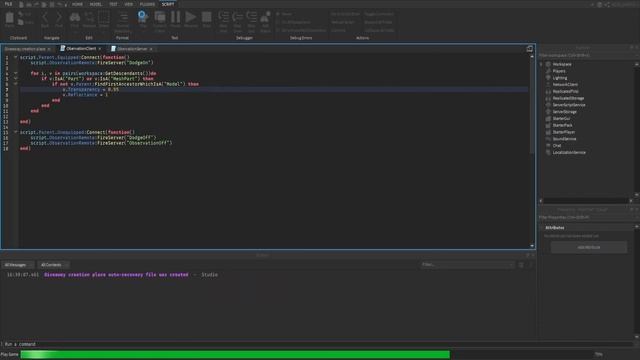Switch to the PLUGINS ribbon tab

(x=147, y=4)
